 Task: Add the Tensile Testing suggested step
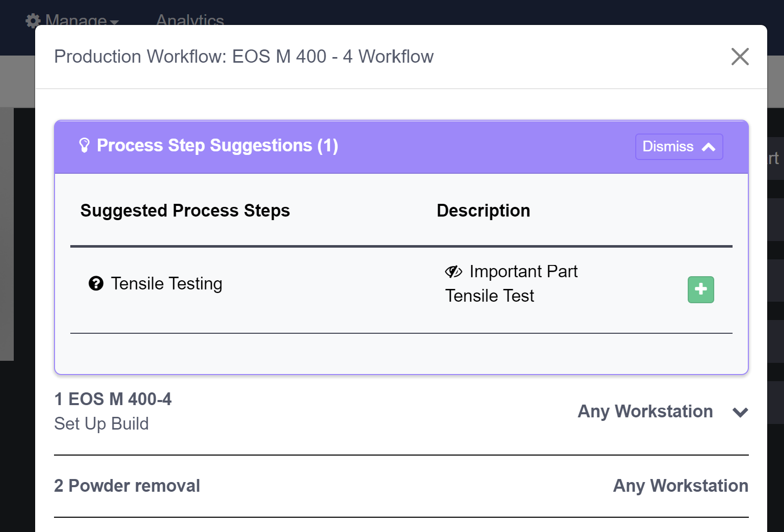coord(700,289)
